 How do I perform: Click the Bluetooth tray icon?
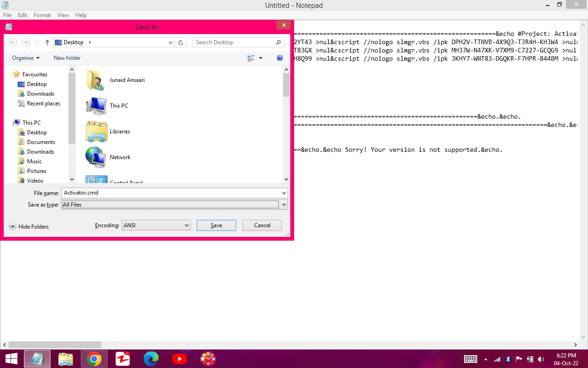click(x=508, y=359)
